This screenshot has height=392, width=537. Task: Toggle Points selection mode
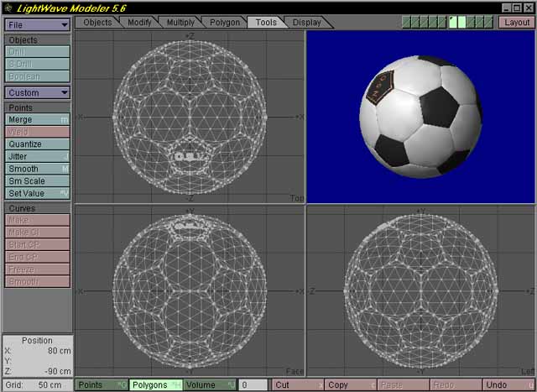[x=102, y=384]
